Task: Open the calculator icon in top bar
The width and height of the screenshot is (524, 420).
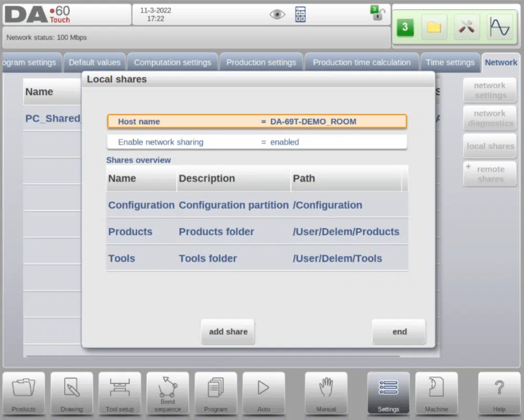Action: click(300, 14)
